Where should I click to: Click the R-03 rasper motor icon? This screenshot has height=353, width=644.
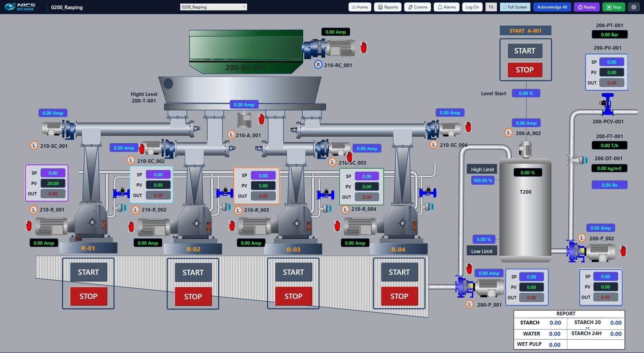point(254,226)
